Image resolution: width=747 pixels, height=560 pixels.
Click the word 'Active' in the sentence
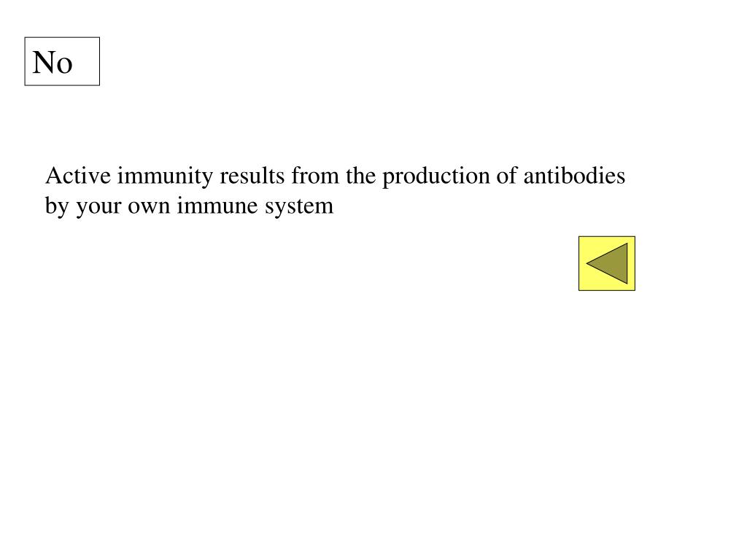78,176
